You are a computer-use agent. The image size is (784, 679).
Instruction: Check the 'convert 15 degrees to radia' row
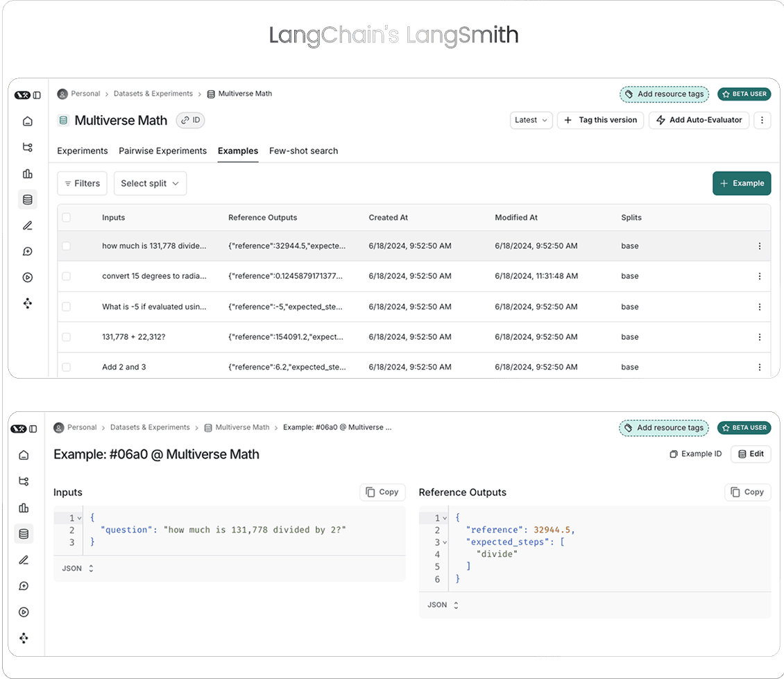66,276
